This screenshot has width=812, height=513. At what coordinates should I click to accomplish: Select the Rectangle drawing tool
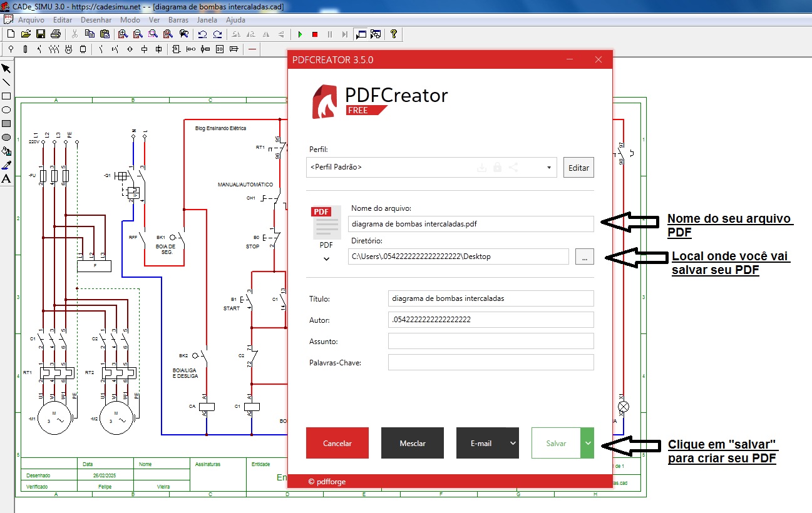pyautogui.click(x=7, y=96)
